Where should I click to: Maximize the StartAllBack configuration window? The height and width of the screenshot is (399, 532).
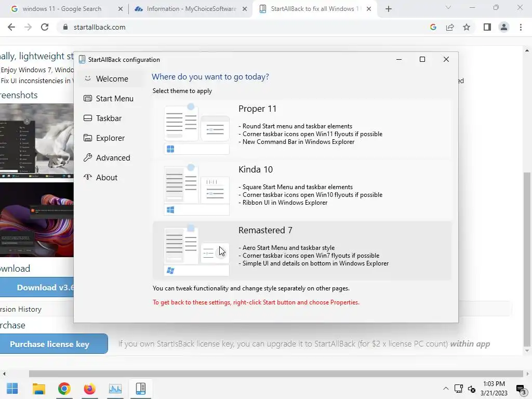coord(422,59)
